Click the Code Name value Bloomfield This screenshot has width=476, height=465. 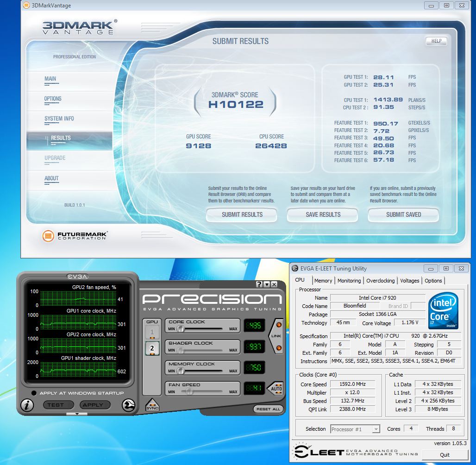click(355, 306)
